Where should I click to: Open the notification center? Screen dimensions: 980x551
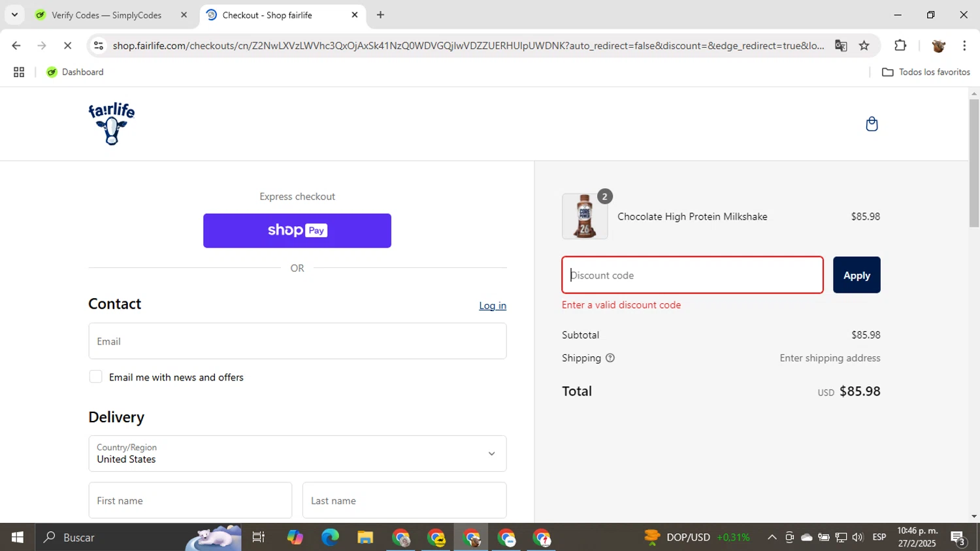click(x=958, y=538)
